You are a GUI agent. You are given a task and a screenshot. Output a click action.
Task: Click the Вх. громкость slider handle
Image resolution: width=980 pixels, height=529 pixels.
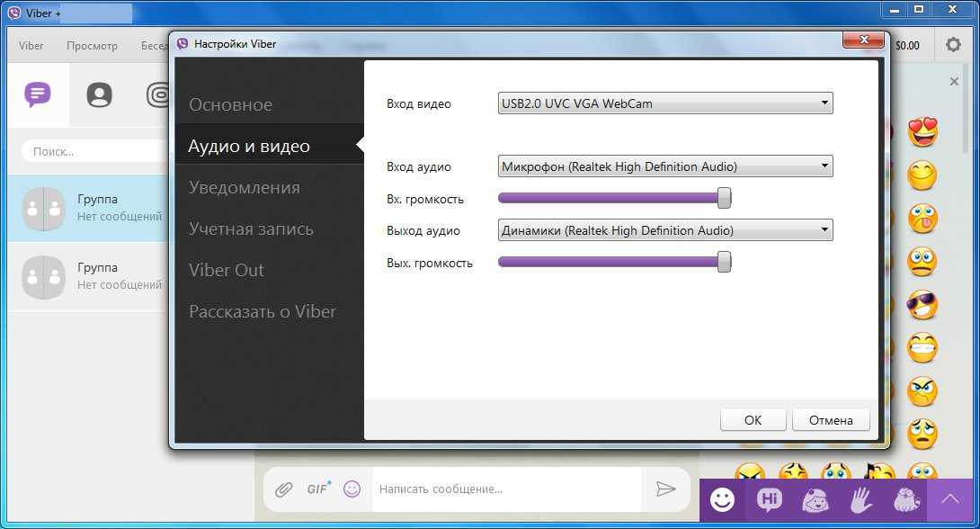point(724,198)
